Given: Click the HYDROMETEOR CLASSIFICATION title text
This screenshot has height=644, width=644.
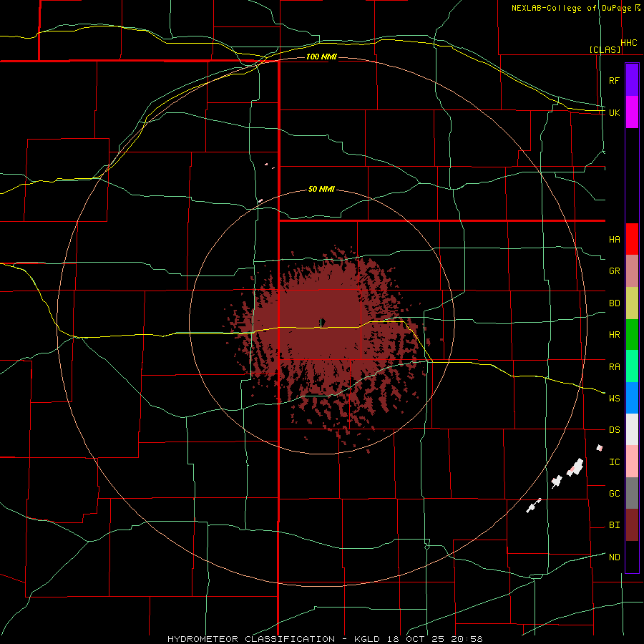Looking at the screenshot, I should pos(251,639).
